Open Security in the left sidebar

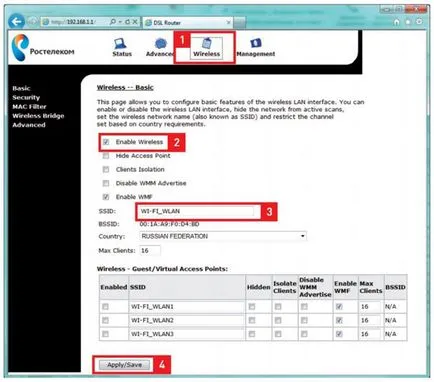point(26,97)
